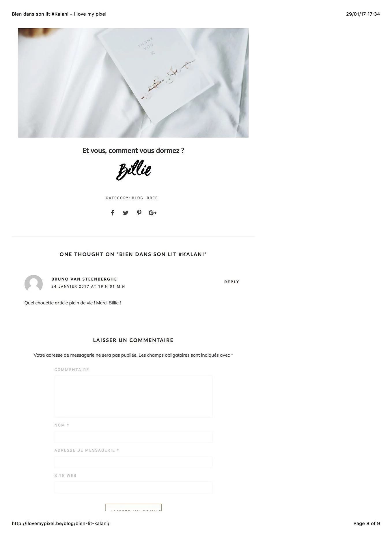Open the BLOG category link

(x=137, y=198)
